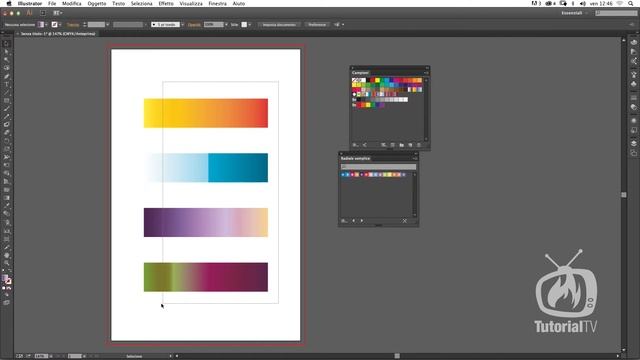Viewport: 640px width, 360px height.
Task: Pick the yellow swatch in Campioni first row
Action: (x=378, y=80)
